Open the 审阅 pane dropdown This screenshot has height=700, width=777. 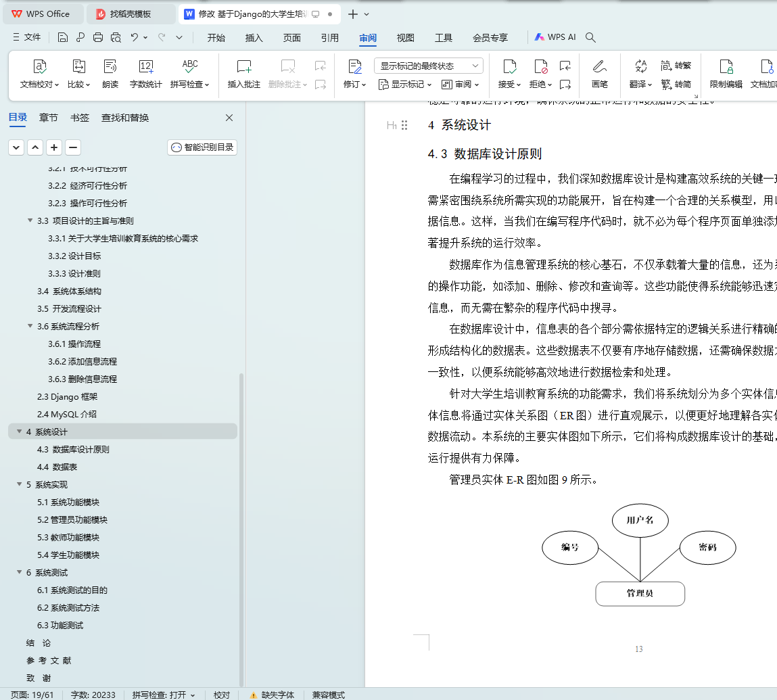point(461,85)
